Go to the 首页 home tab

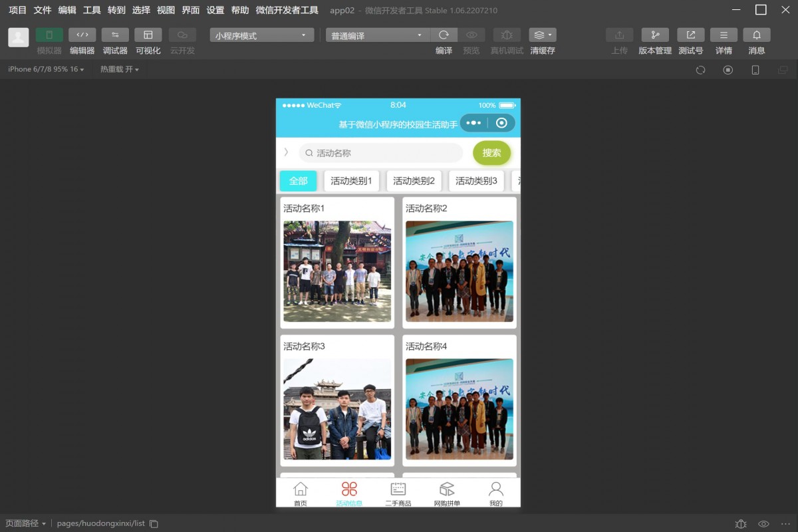(x=301, y=493)
